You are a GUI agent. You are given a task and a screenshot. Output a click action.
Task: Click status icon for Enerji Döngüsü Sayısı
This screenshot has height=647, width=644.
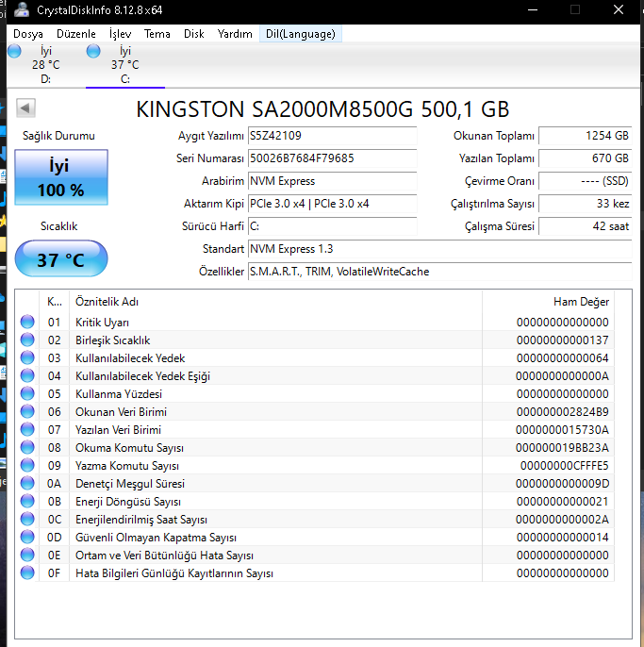[x=27, y=502]
